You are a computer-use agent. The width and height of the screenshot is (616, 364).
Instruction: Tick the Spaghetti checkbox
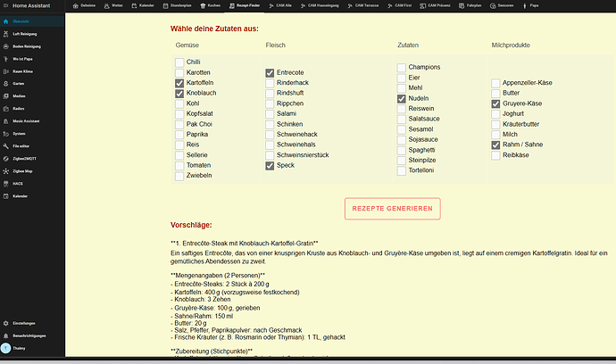point(401,151)
